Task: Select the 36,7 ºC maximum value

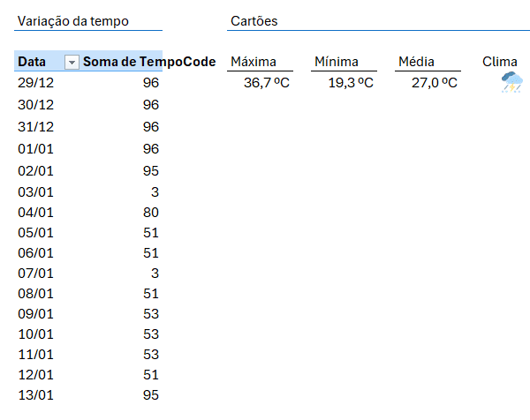Action: pyautogui.click(x=267, y=83)
